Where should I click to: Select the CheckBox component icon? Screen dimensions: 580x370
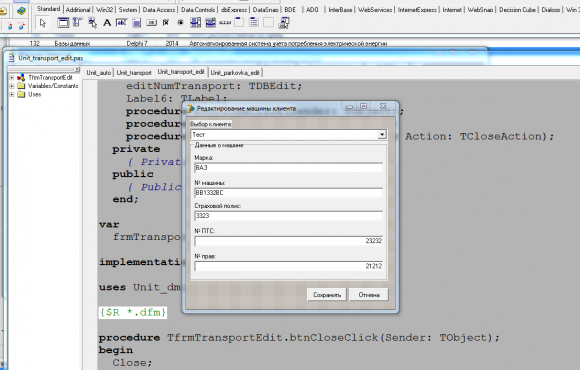166,23
